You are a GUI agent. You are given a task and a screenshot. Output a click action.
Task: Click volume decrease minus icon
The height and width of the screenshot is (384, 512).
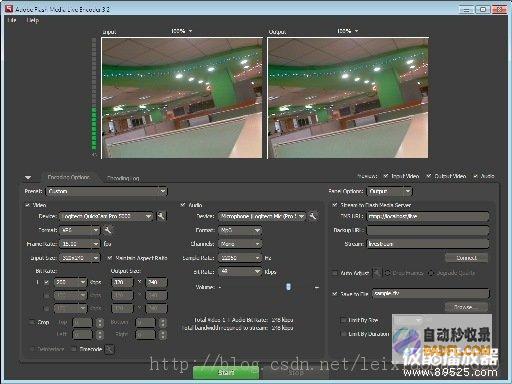tap(220, 287)
